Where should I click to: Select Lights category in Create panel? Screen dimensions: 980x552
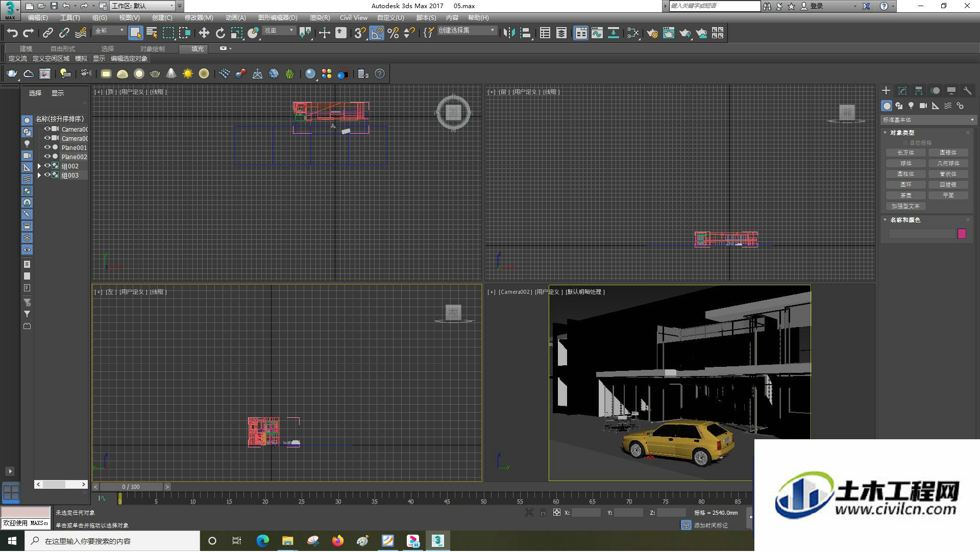pyautogui.click(x=911, y=106)
